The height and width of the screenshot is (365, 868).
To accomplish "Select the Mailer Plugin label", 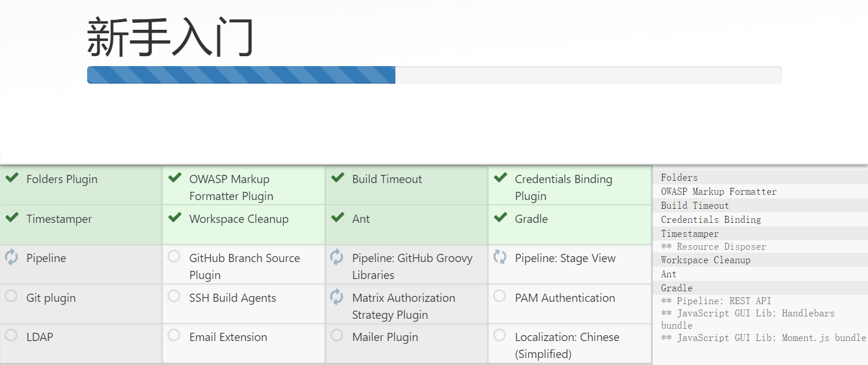I will click(385, 337).
